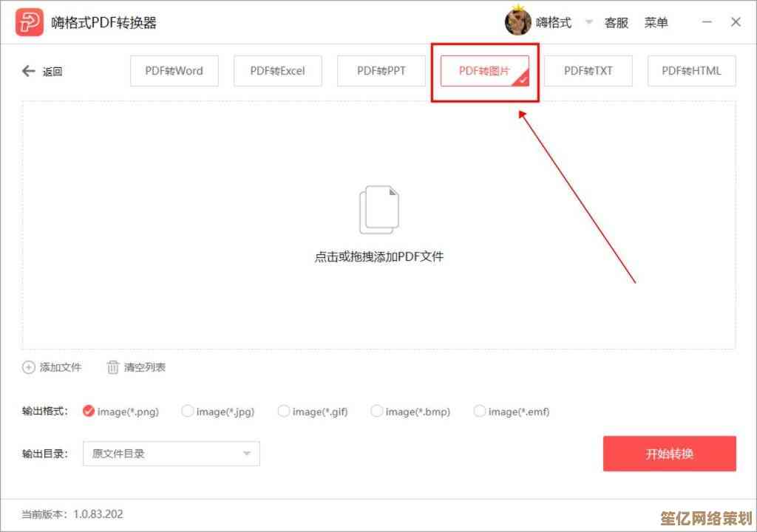757x532 pixels.
Task: Click the clear list trash icon
Action: [113, 367]
